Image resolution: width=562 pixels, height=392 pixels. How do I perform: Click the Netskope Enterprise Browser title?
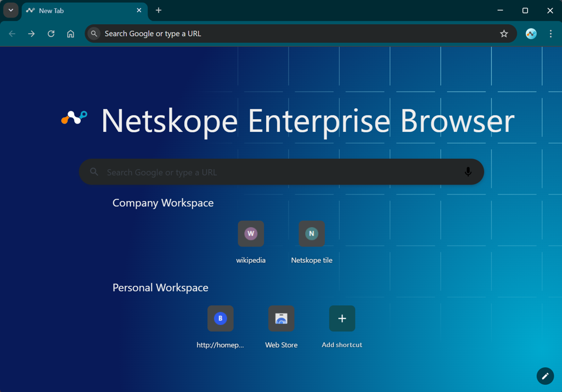[308, 121]
